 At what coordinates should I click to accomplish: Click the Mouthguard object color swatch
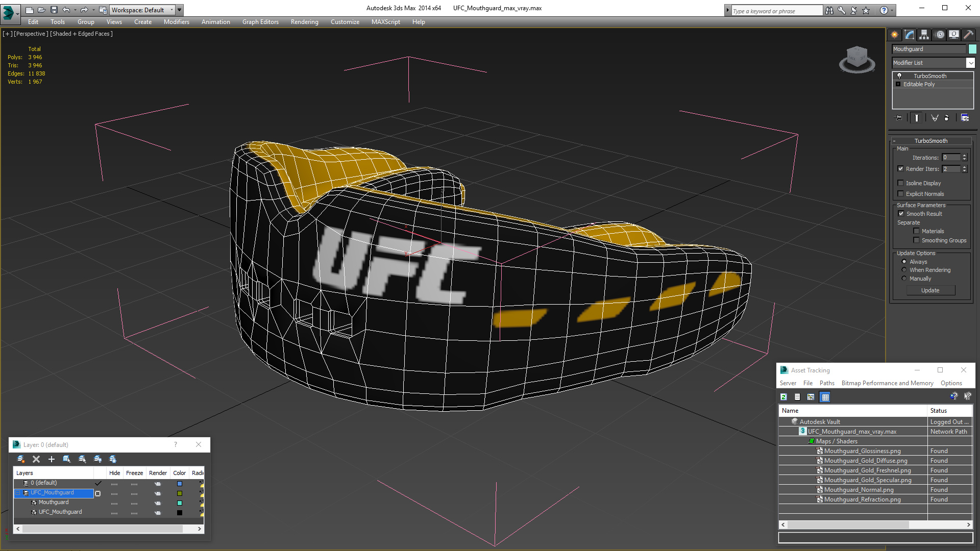(x=972, y=49)
